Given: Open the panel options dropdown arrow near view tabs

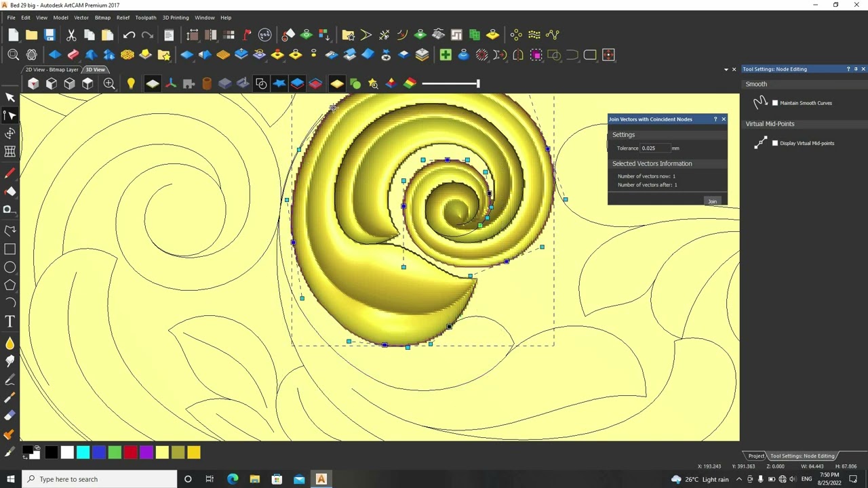Looking at the screenshot, I should [726, 69].
